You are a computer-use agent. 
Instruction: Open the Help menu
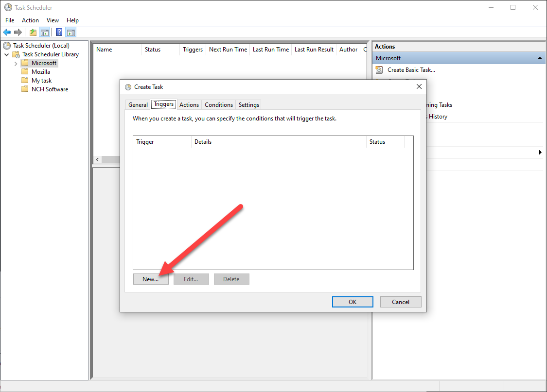pyautogui.click(x=72, y=20)
